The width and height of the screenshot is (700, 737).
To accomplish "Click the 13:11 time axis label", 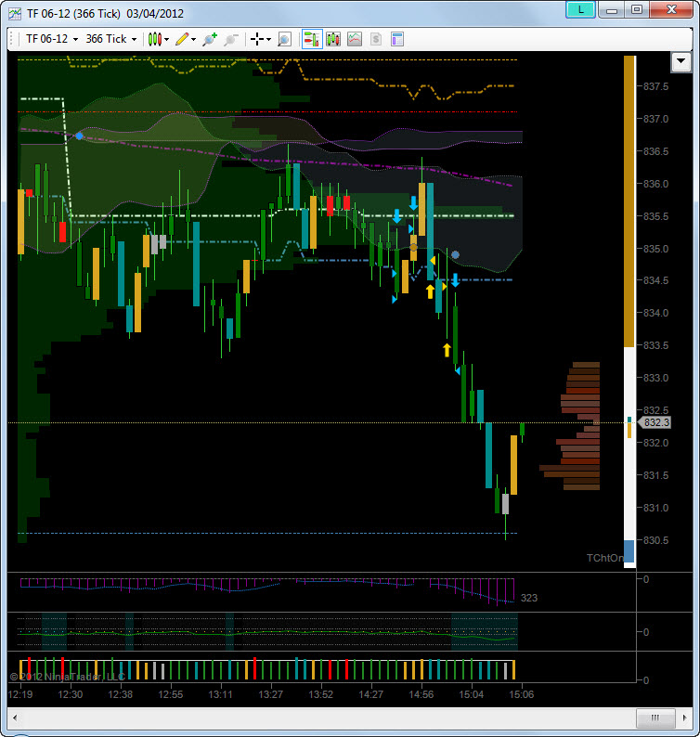I will click(220, 694).
